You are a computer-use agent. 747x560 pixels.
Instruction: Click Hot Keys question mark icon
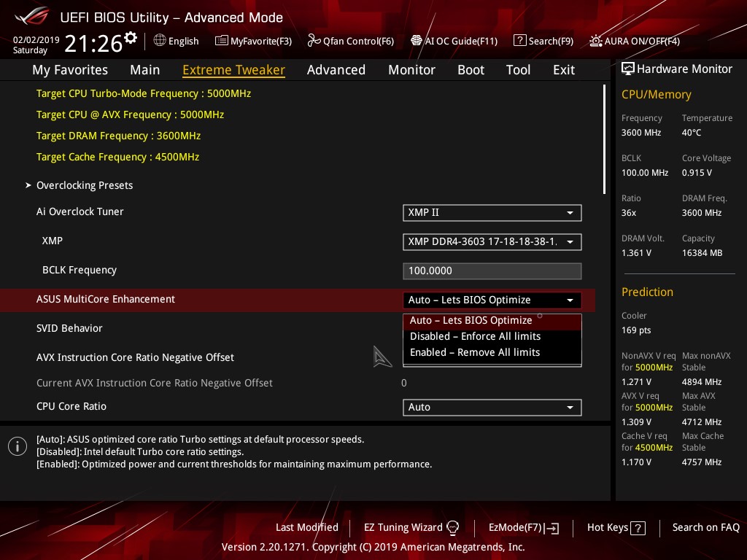(x=638, y=528)
